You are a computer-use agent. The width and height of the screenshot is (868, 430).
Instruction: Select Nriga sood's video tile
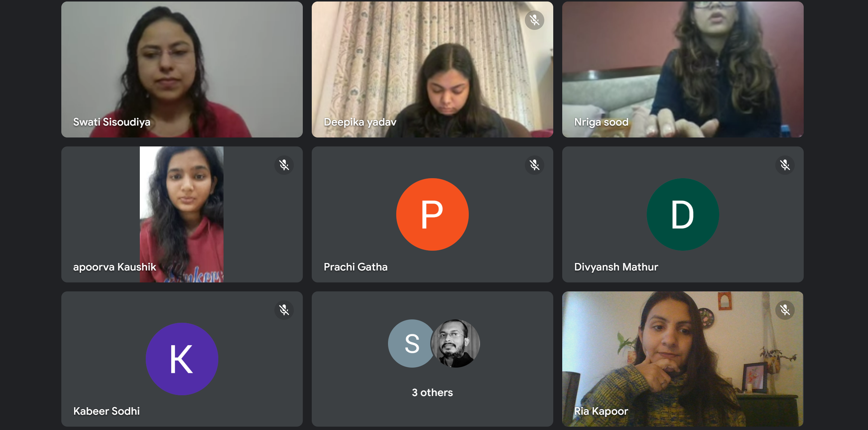683,69
